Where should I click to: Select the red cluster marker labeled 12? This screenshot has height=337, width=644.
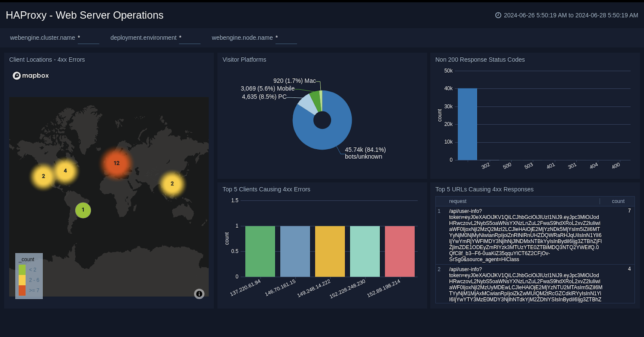(117, 163)
